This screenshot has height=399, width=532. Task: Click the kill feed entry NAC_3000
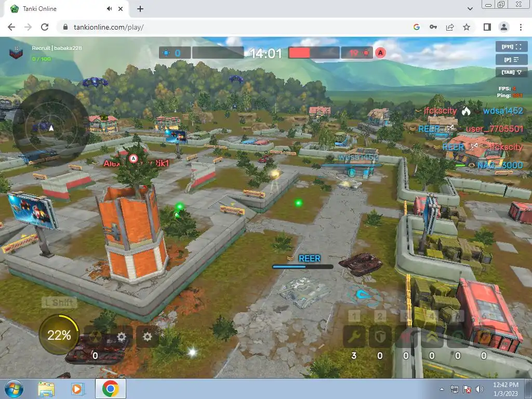[x=500, y=165]
